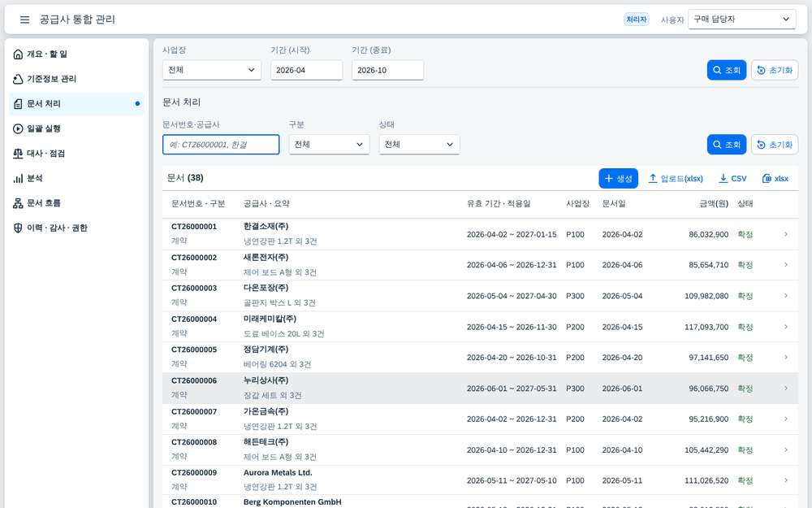Open row CT26000009 detail arrow

pos(785,480)
